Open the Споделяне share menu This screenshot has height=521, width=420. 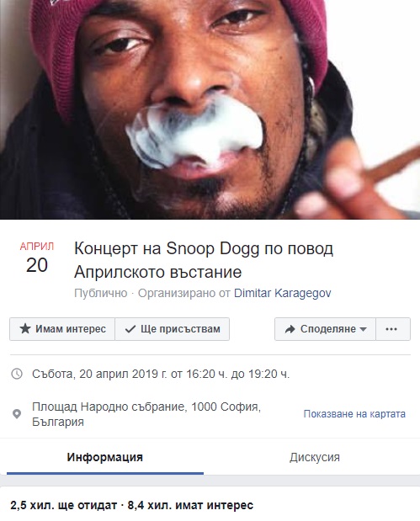coord(325,329)
